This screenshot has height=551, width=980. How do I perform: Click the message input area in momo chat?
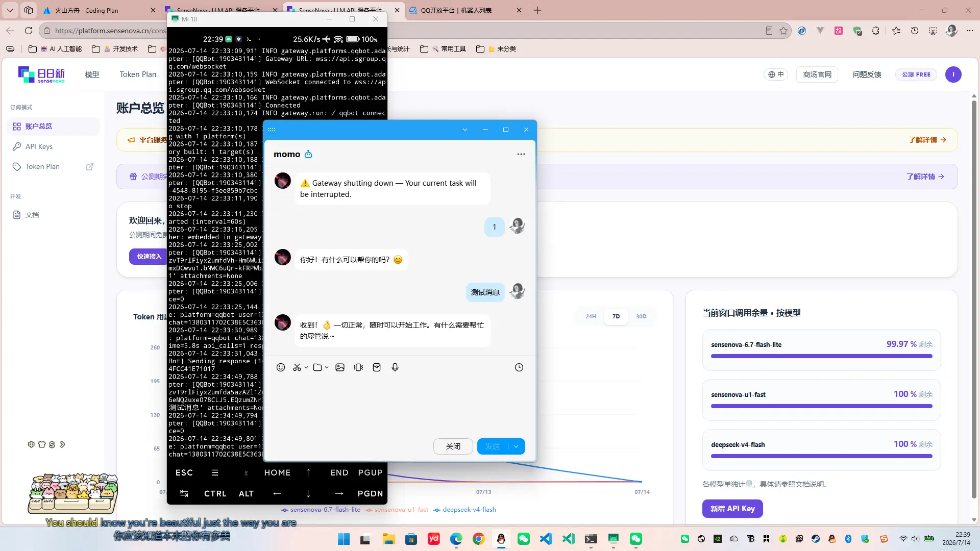click(399, 406)
